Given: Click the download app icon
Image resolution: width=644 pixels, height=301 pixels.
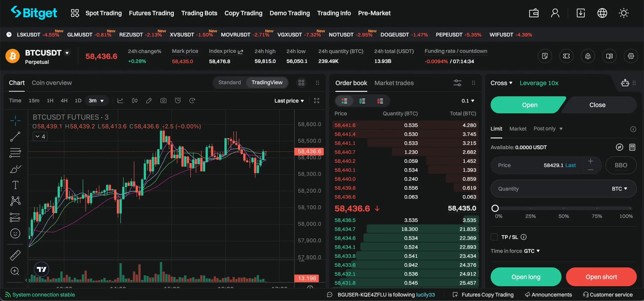Looking at the screenshot, I should [581, 13].
